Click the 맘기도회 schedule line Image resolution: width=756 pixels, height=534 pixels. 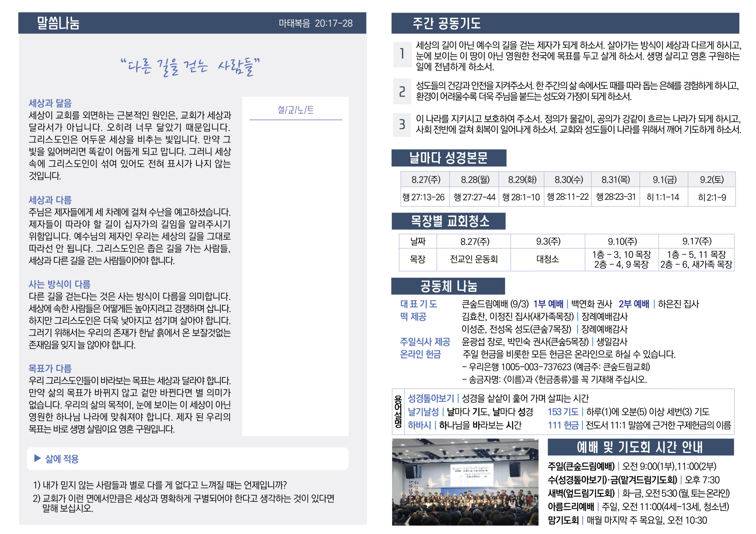coord(628,520)
